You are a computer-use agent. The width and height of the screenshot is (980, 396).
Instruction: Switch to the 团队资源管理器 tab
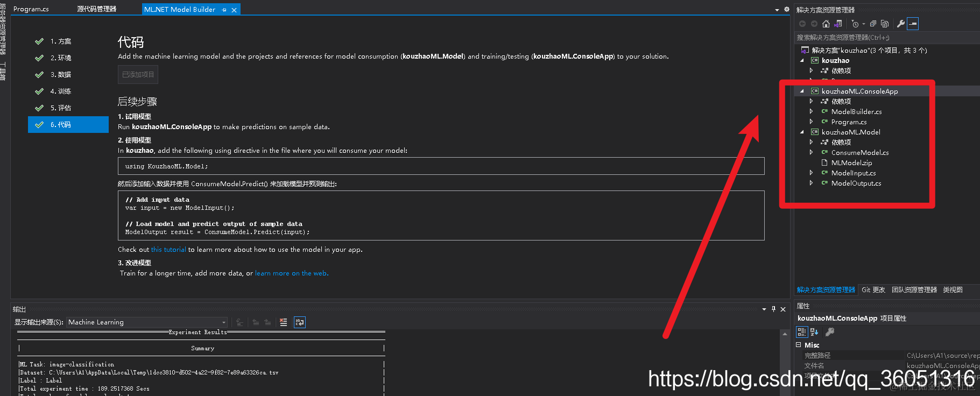pos(914,289)
